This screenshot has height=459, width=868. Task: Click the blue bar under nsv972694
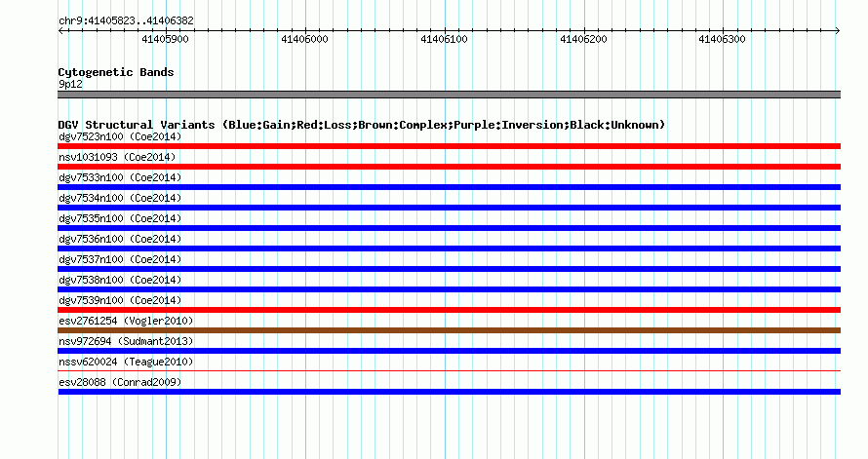[449, 351]
